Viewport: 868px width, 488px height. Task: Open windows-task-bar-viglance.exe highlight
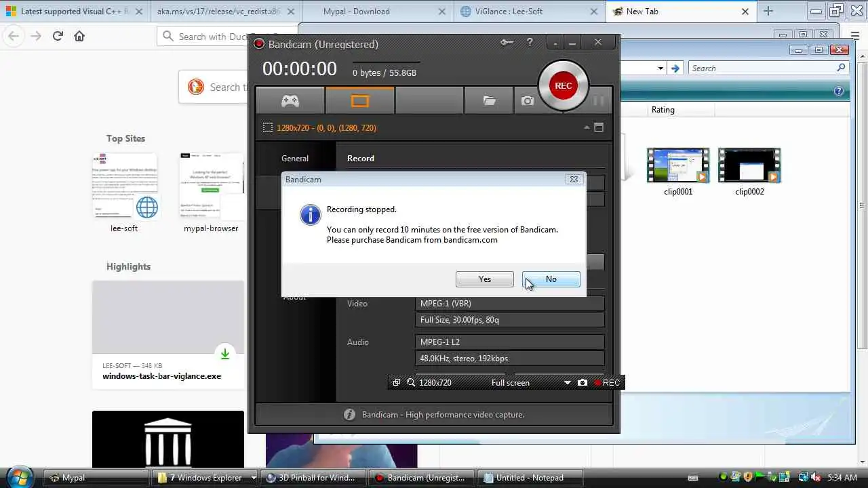pyautogui.click(x=168, y=335)
